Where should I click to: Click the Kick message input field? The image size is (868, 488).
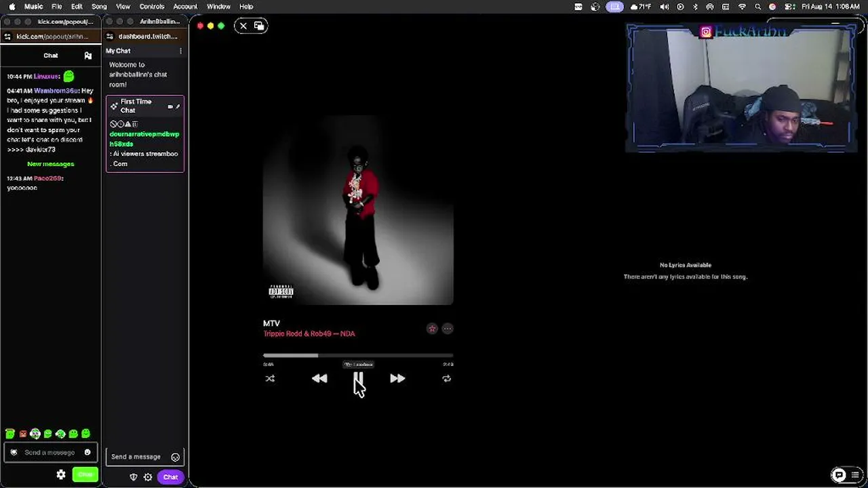[50, 452]
